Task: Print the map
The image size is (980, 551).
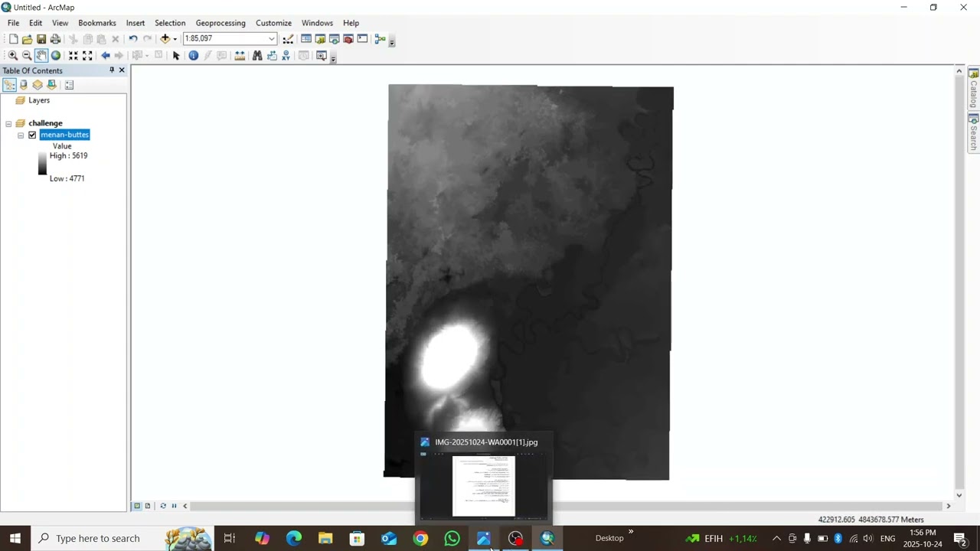Action: point(55,39)
